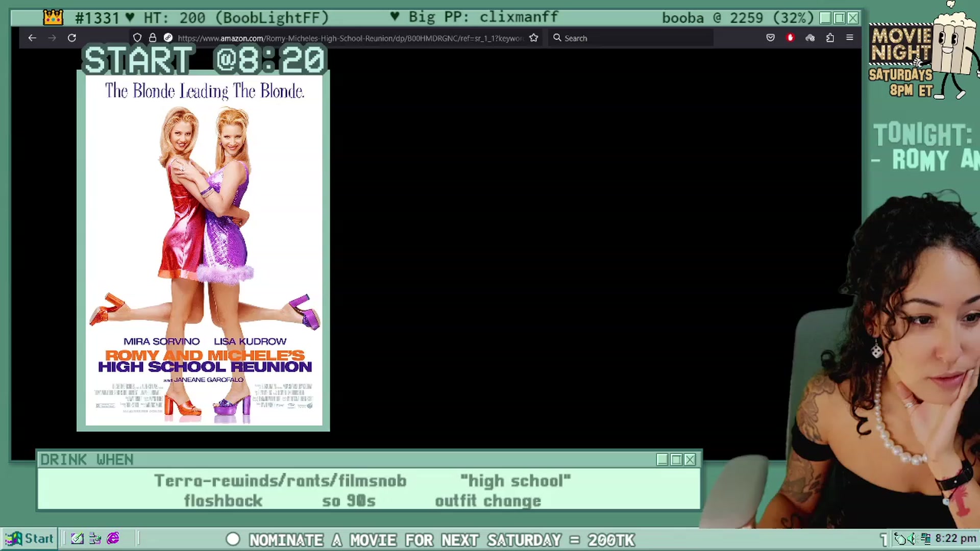980x551 pixels.
Task: Click the browser forward arrow
Action: coord(52,38)
